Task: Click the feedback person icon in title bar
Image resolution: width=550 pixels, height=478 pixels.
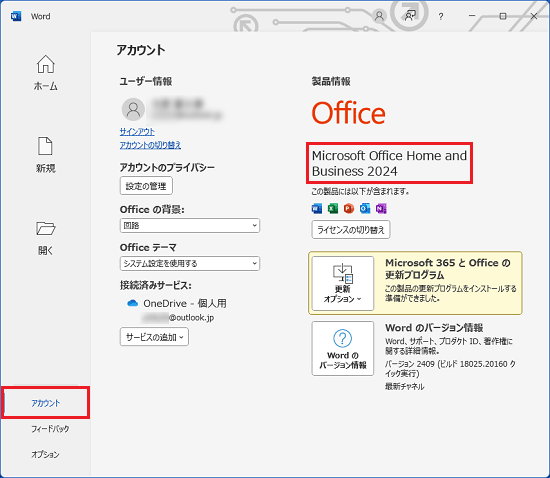Action: [410, 16]
